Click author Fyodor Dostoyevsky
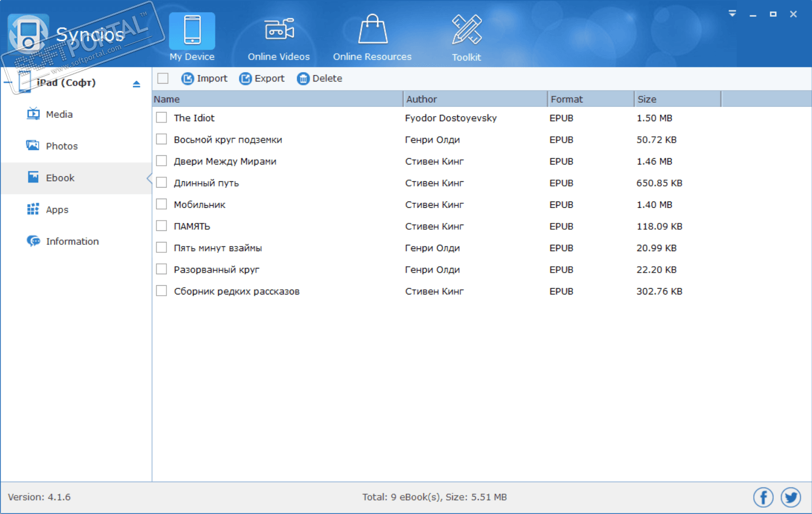 click(451, 118)
